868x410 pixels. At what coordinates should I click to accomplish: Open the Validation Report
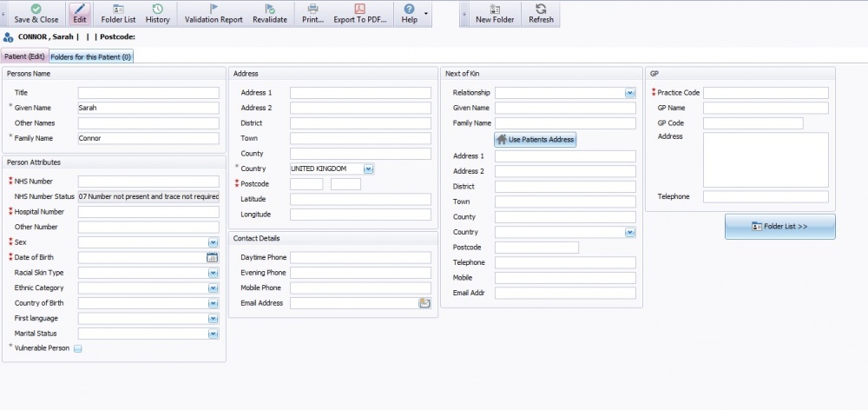coord(214,9)
